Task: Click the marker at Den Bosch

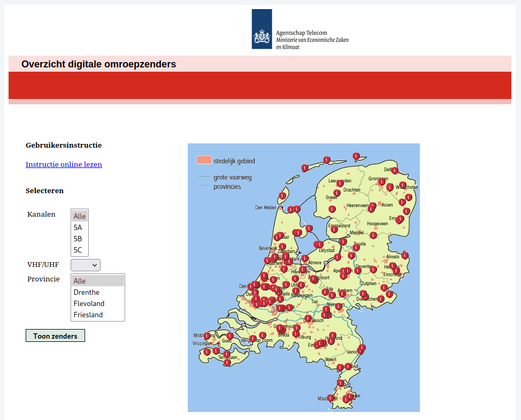Action: click(308, 318)
